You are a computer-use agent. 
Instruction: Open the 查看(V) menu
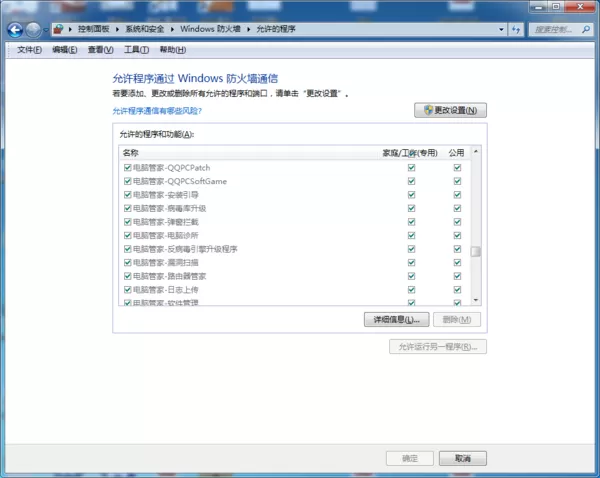coord(101,50)
